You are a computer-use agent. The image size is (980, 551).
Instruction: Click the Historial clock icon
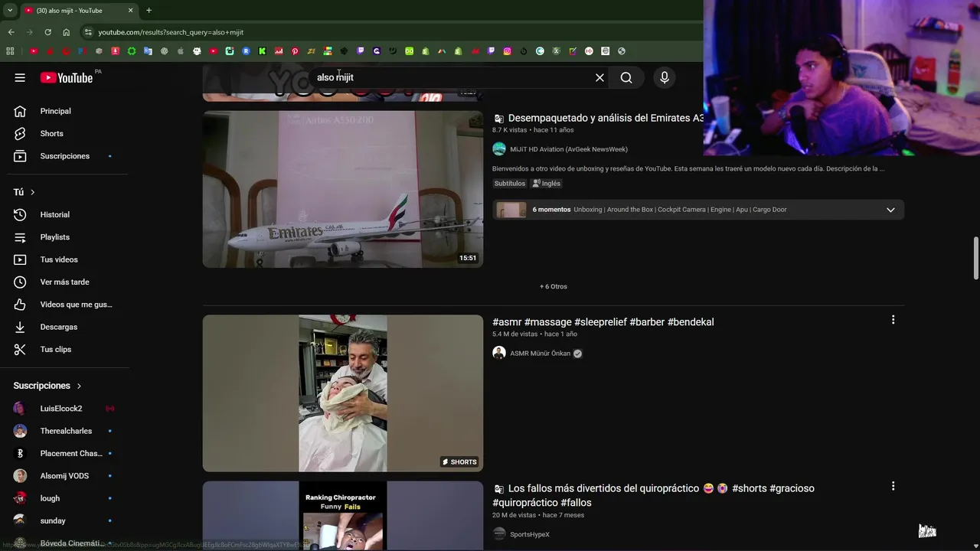click(x=20, y=215)
